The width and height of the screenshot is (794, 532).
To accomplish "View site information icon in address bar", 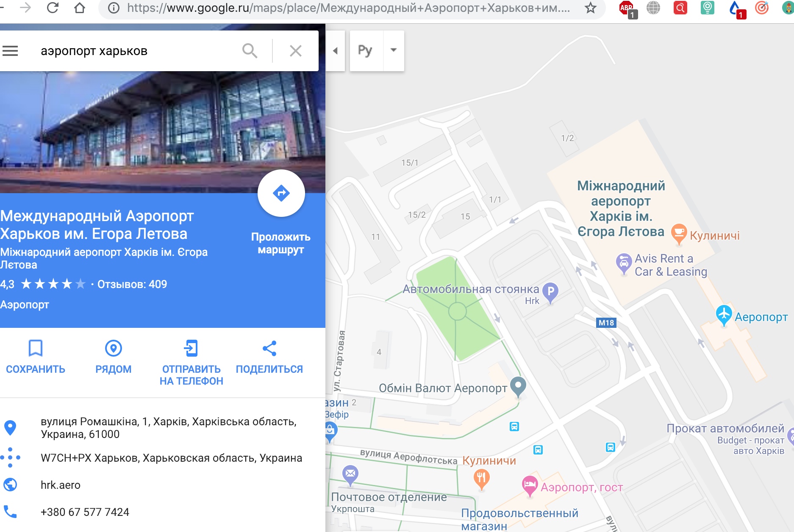I will tap(114, 8).
